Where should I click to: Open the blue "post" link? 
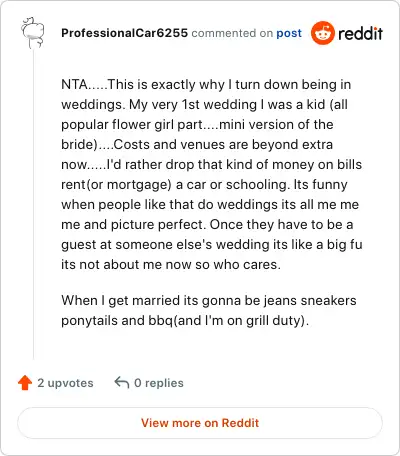[x=289, y=33]
